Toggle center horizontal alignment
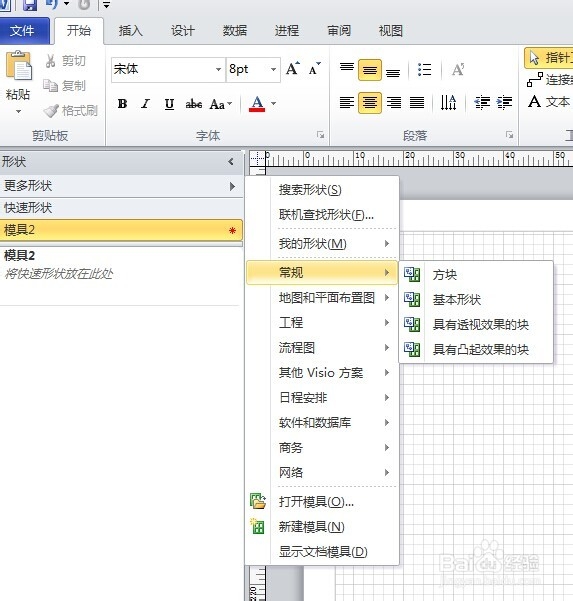Screen dimensions: 573x601 click(x=369, y=103)
